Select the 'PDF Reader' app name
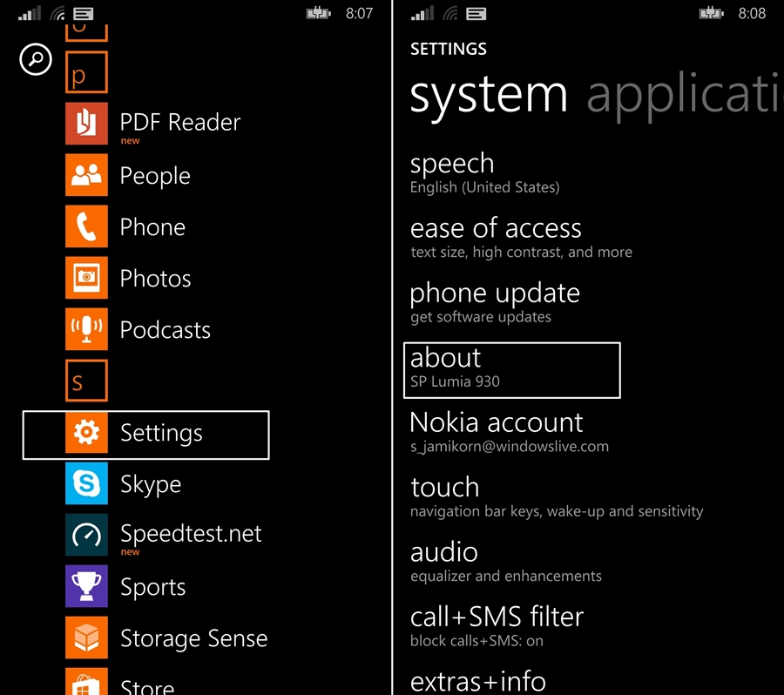784x695 pixels. click(x=180, y=123)
